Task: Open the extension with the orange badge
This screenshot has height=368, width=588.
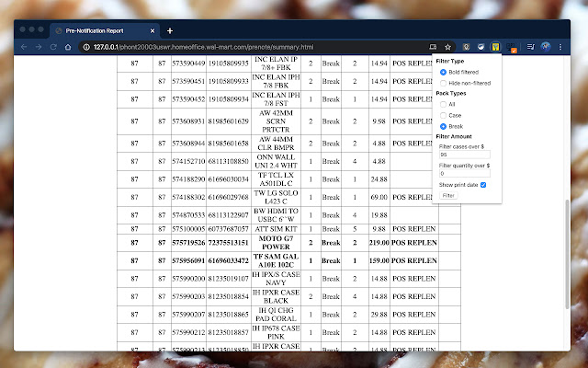Action: coord(511,48)
